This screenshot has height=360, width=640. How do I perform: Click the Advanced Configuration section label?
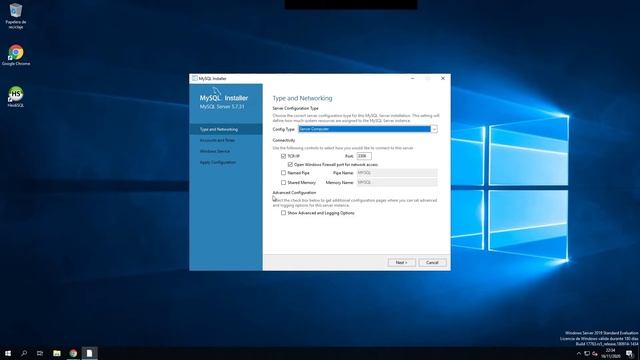[294, 193]
